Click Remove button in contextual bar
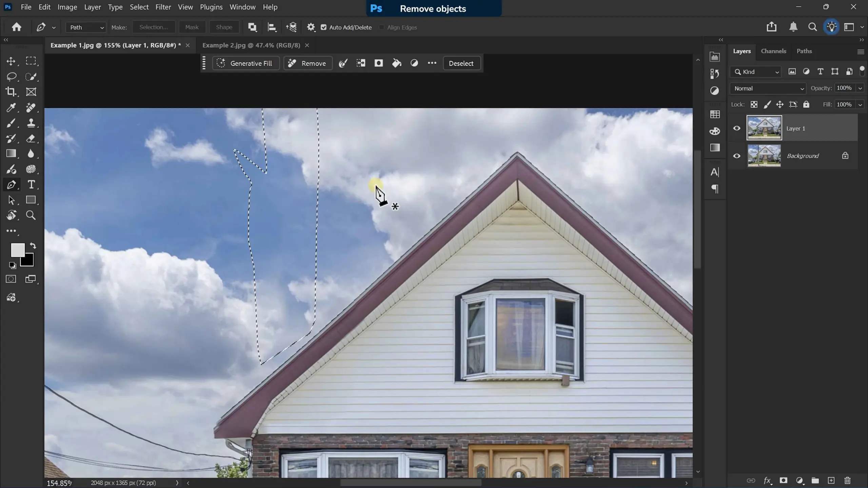The width and height of the screenshot is (868, 488). tap(307, 63)
